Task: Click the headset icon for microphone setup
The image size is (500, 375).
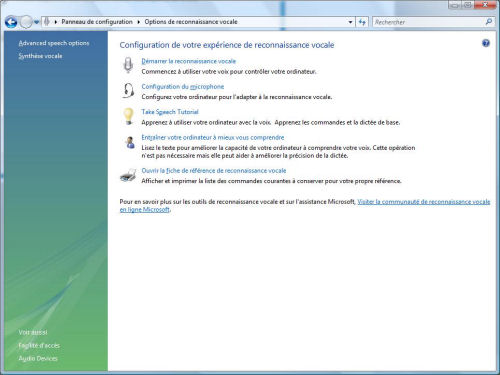Action: pos(128,90)
